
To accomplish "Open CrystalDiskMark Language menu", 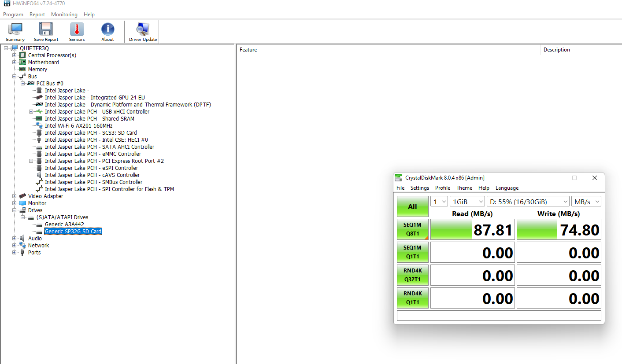I will point(507,188).
